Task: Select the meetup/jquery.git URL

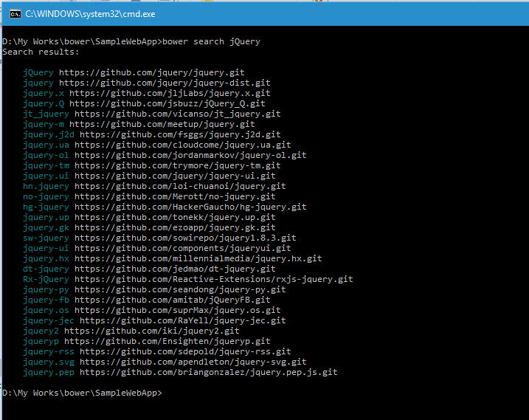Action: pos(162,125)
